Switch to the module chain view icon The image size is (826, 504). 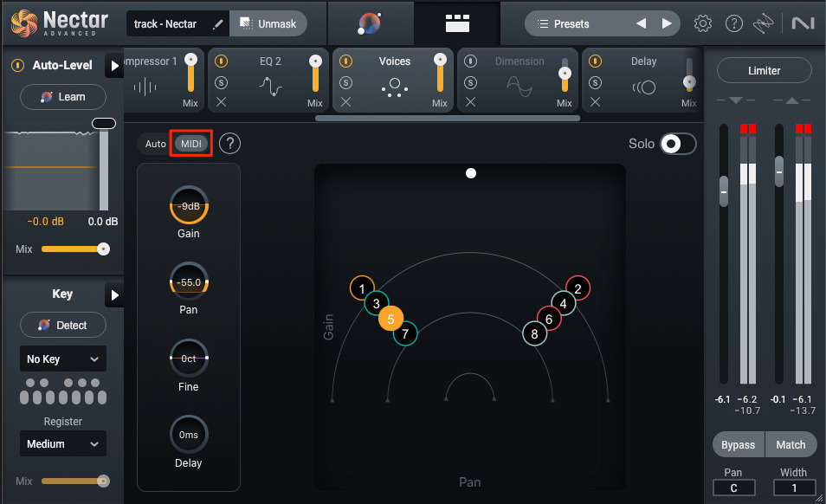pos(457,23)
